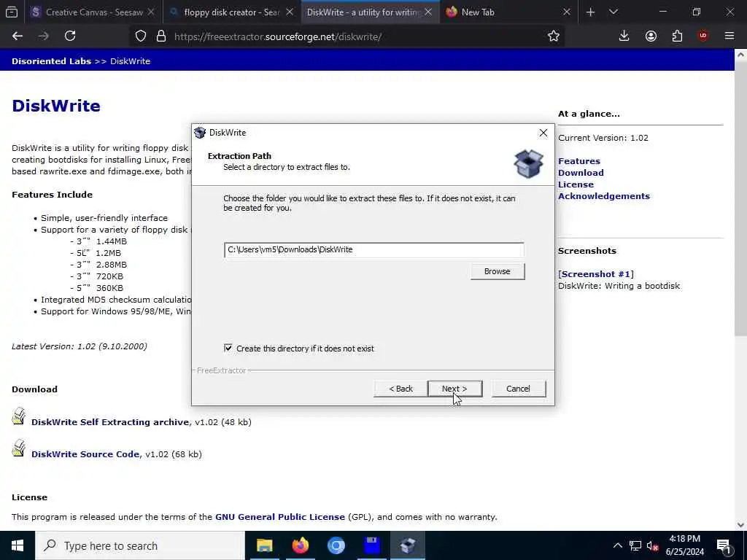The image size is (747, 560).
Task: Open the Windows Start menu
Action: click(x=18, y=545)
